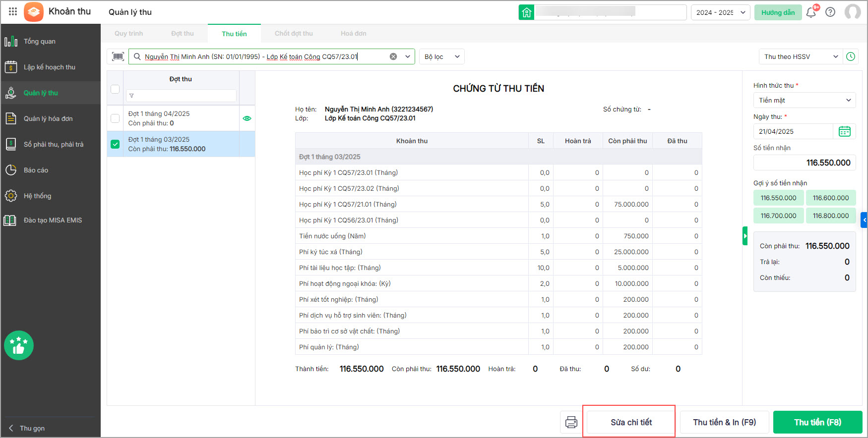
Task: Clear the student search field
Action: pyautogui.click(x=393, y=56)
